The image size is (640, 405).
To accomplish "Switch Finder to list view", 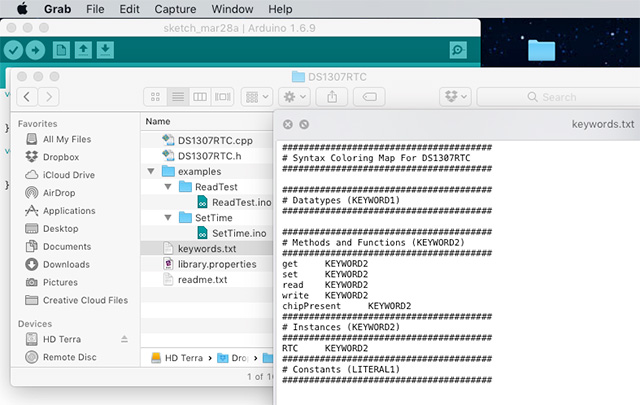I will (178, 97).
